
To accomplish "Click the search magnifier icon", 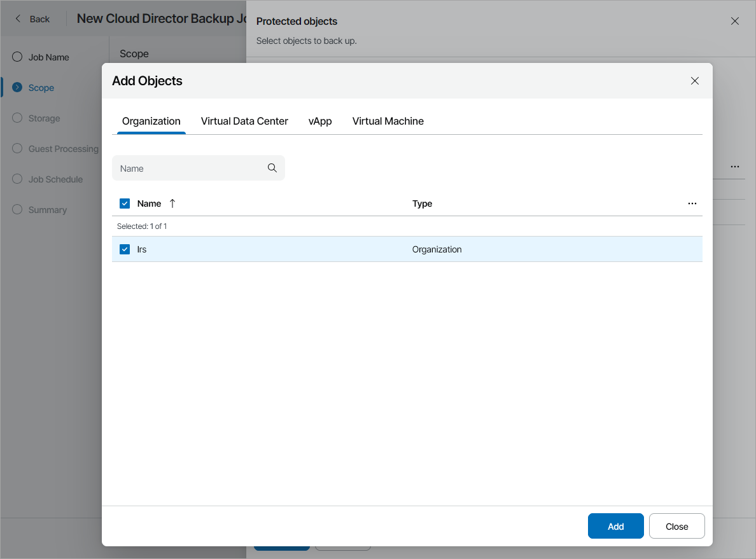I will point(272,168).
